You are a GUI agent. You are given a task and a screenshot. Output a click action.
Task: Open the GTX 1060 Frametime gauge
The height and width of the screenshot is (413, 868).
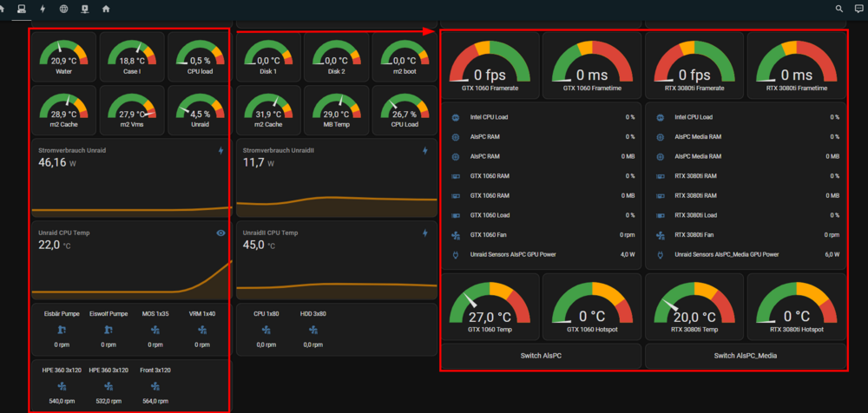[592, 65]
